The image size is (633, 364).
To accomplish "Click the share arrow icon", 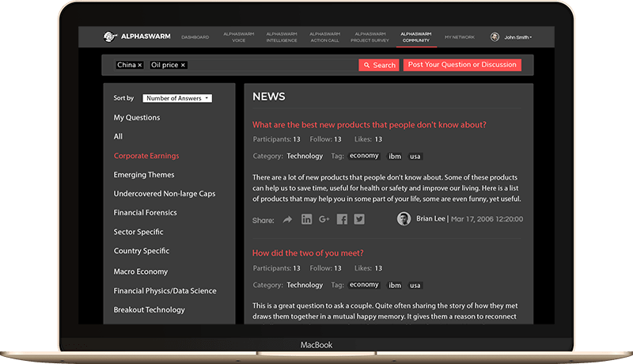I will [287, 219].
